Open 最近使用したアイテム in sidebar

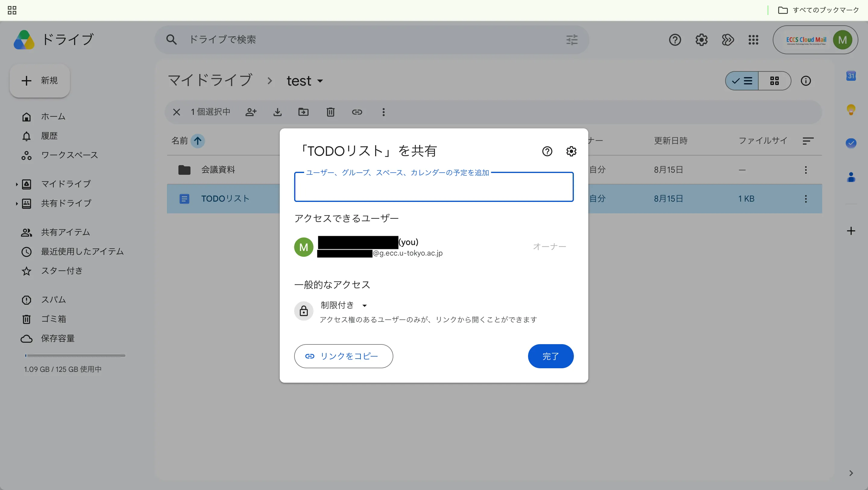click(72, 252)
